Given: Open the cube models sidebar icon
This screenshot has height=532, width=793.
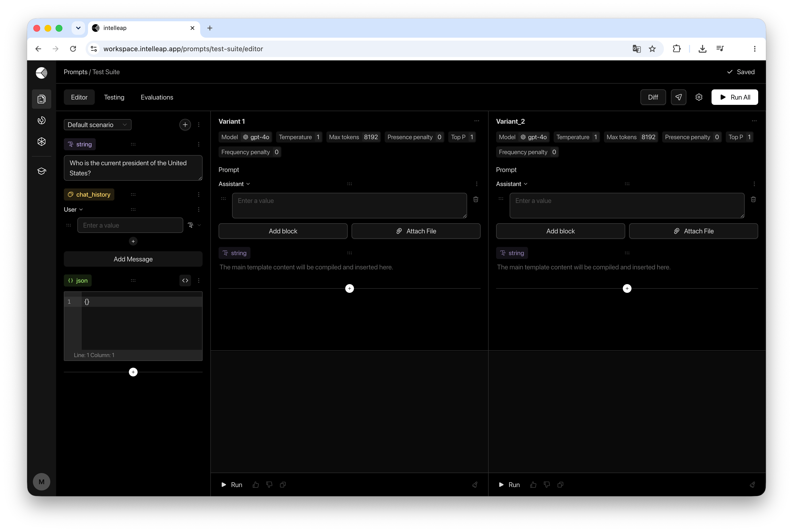Looking at the screenshot, I should point(41,142).
